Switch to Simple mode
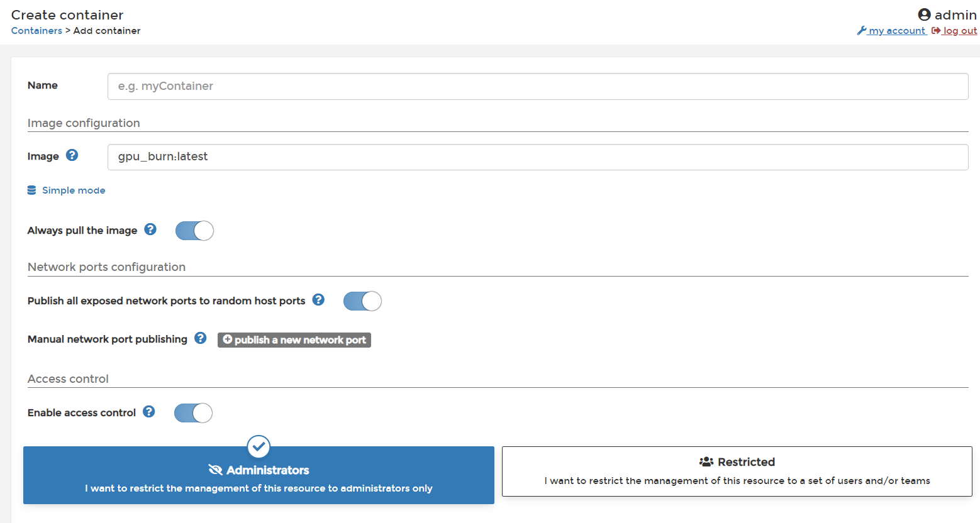Screen dimensions: 980x523 (x=73, y=190)
